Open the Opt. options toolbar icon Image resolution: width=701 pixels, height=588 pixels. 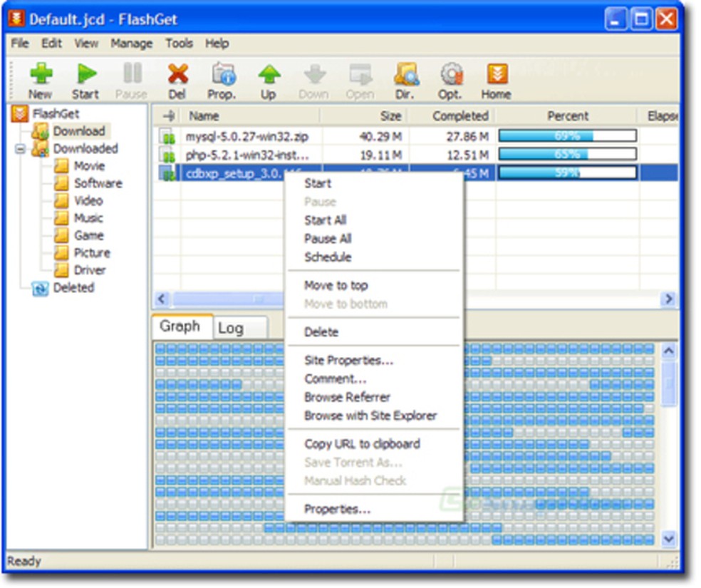tap(451, 74)
